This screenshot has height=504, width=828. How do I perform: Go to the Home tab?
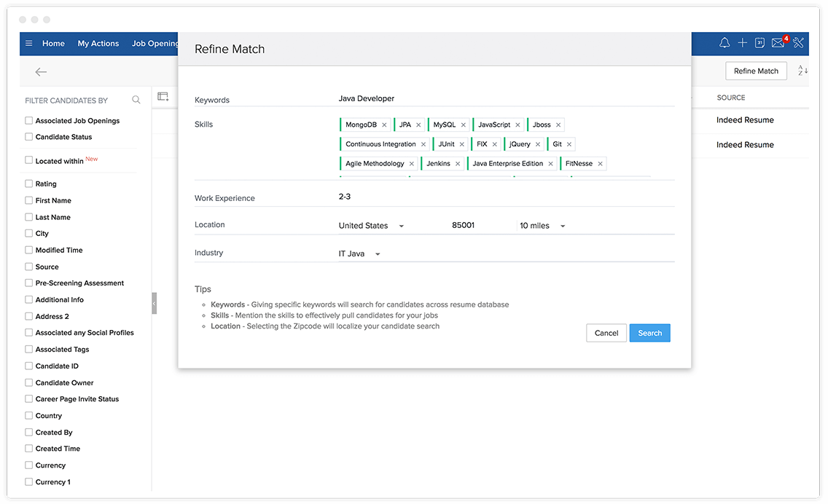tap(53, 44)
